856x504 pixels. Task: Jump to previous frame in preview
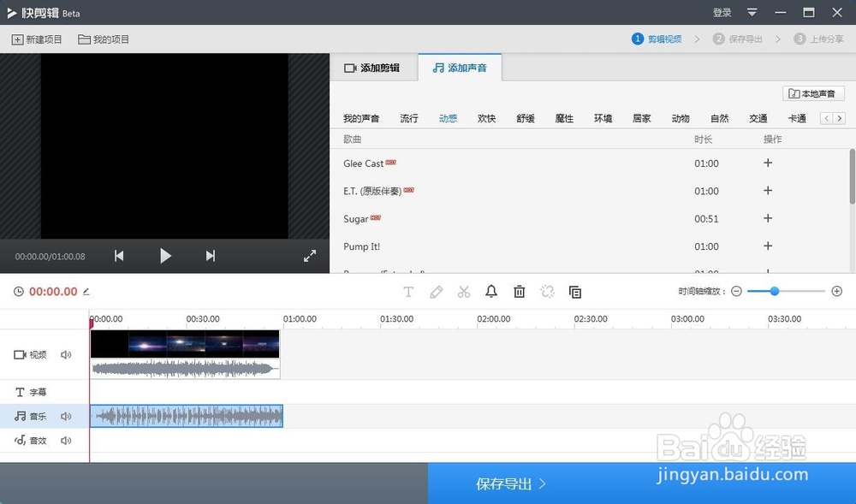[119, 256]
